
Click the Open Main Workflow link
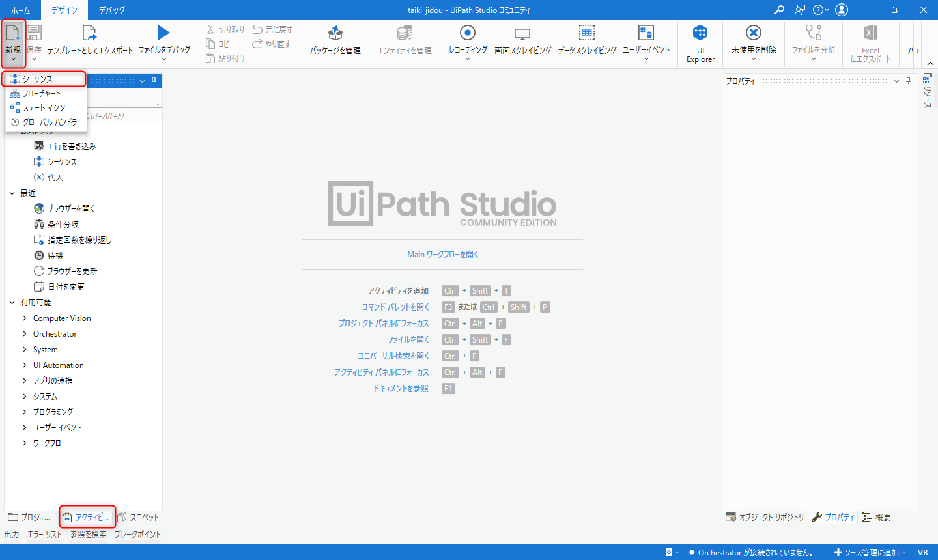[x=443, y=255]
